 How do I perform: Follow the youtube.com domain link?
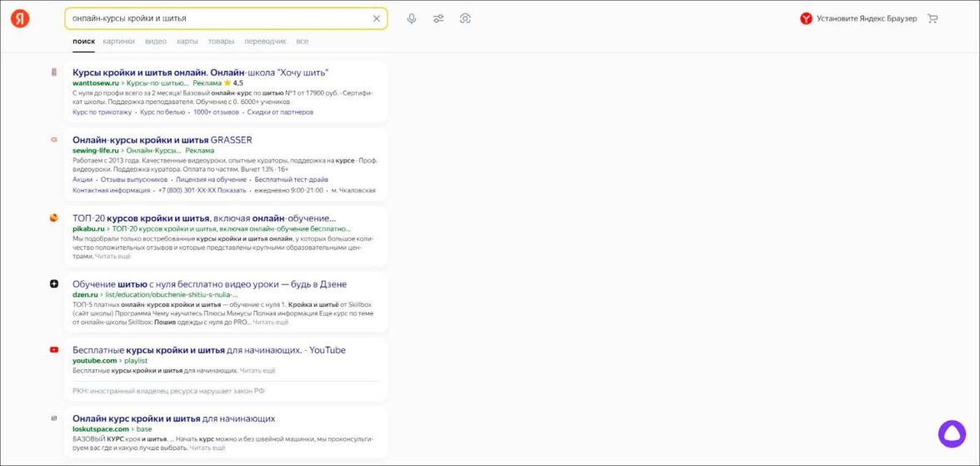[94, 361]
